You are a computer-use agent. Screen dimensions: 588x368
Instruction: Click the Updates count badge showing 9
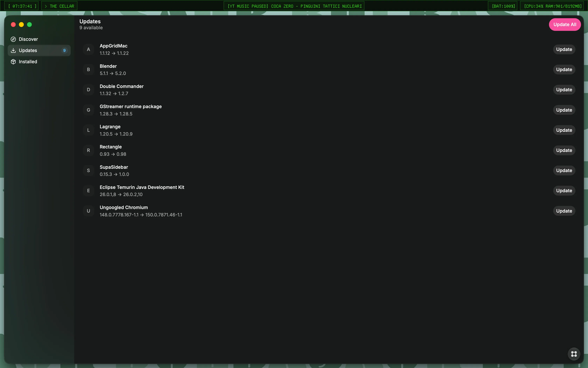(64, 50)
